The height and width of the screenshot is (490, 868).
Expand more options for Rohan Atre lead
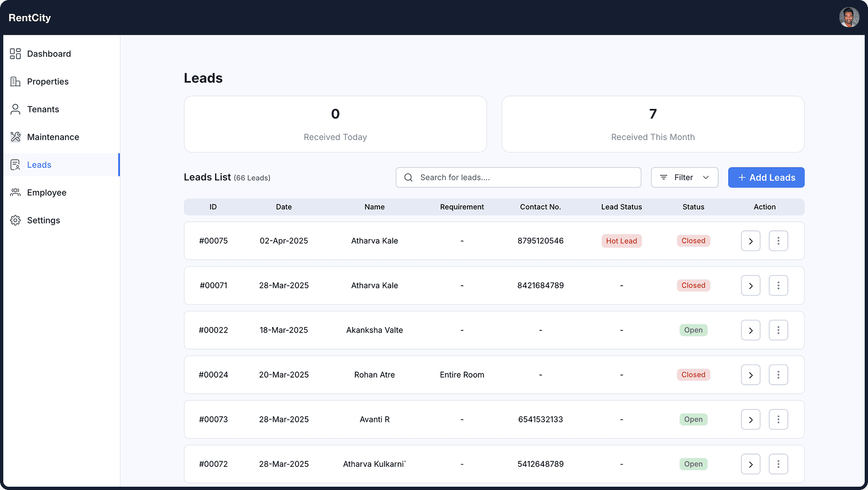coord(778,374)
